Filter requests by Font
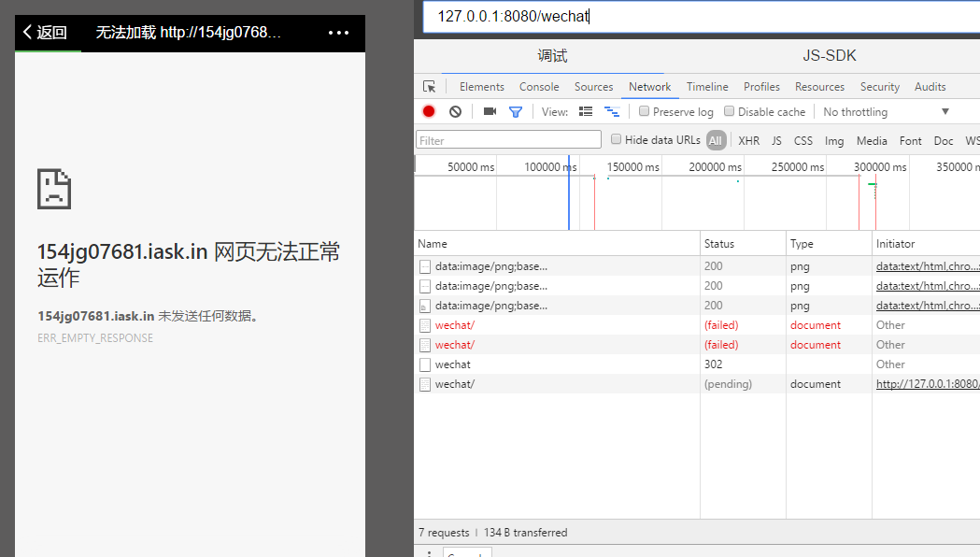Image resolution: width=980 pixels, height=557 pixels. [x=911, y=141]
